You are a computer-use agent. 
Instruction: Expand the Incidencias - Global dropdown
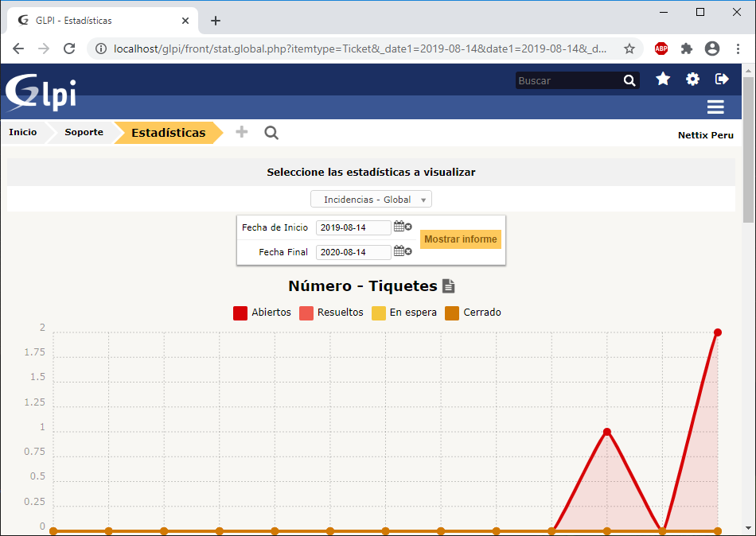point(371,200)
